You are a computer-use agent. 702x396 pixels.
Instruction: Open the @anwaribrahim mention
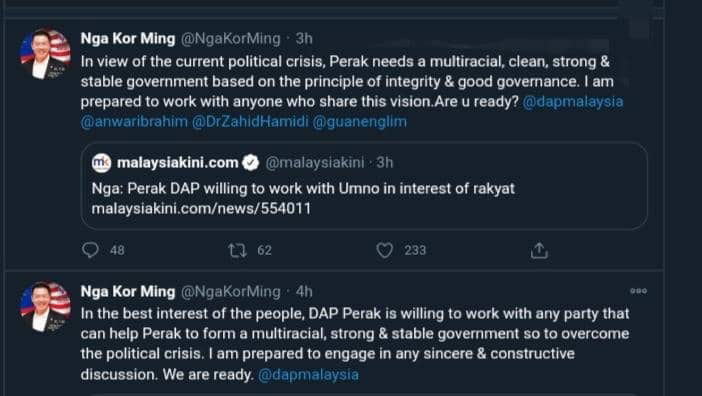pos(134,122)
